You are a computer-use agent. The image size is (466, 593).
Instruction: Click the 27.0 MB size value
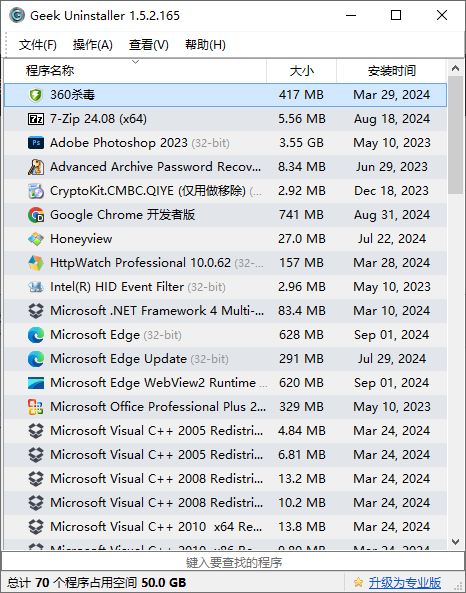point(301,239)
